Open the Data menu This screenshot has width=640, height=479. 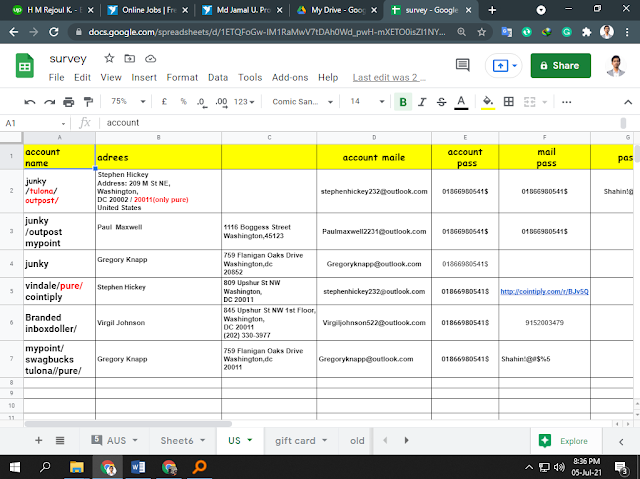(218, 78)
